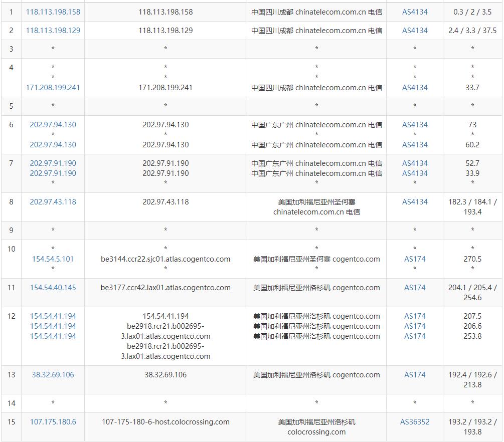Click the 美国加利福尼亚州洛杉矶 cogentco.com location in hop 13
The width and height of the screenshot is (504, 442).
coord(316,375)
